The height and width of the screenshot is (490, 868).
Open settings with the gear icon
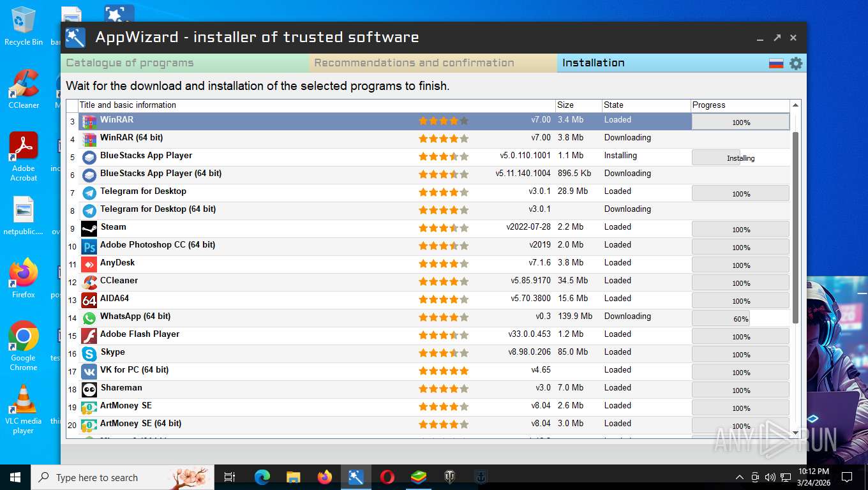[795, 63]
